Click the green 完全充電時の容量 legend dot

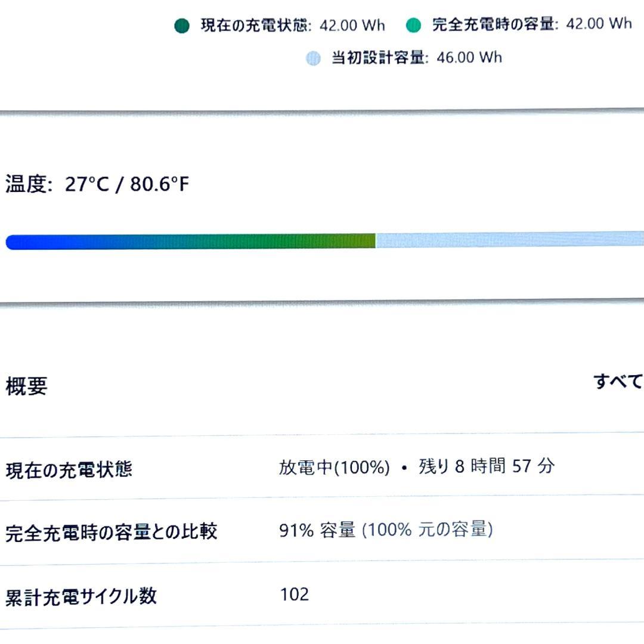pos(414,26)
